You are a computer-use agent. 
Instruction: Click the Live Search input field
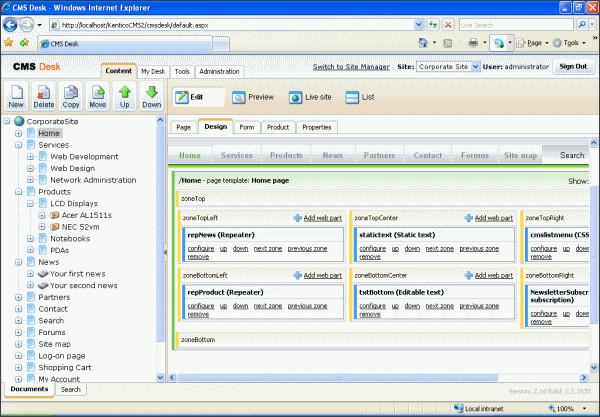tap(516, 25)
